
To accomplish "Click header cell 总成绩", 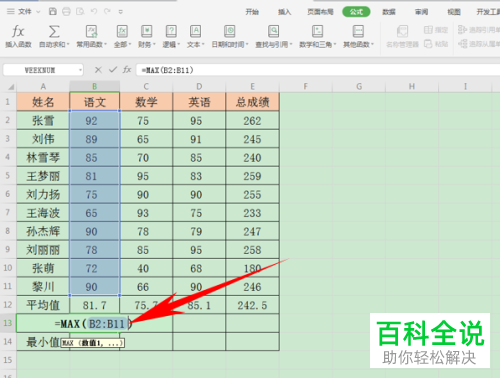I will [252, 102].
